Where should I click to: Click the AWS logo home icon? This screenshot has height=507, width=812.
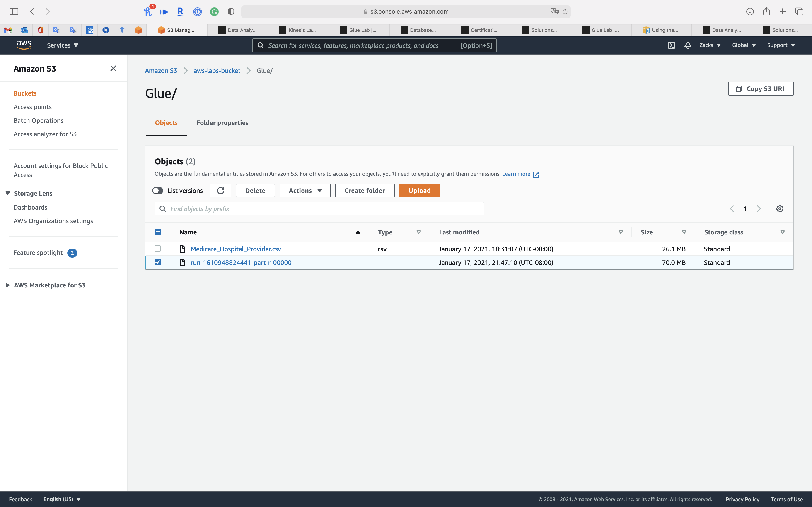point(24,45)
